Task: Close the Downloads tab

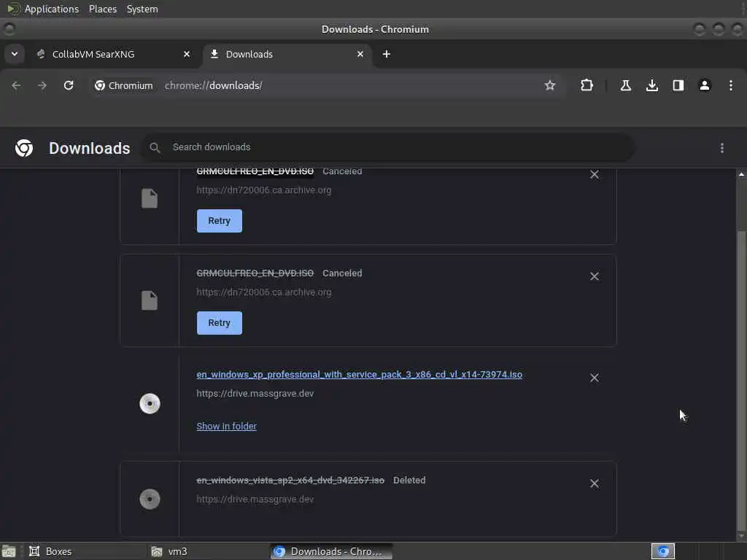Action: [360, 54]
